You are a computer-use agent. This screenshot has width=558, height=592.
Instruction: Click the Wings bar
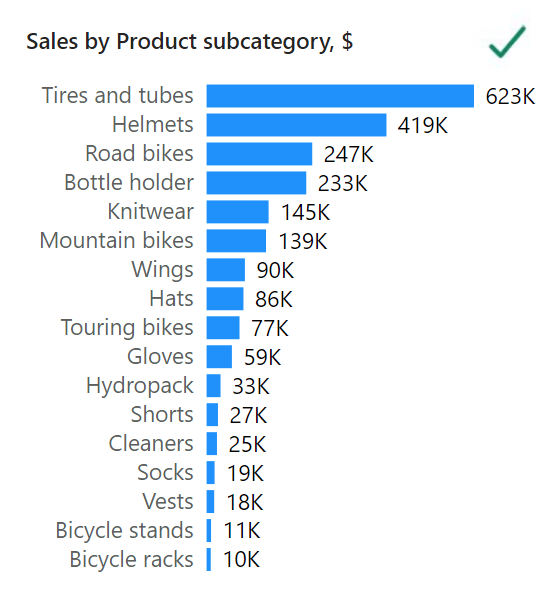coord(225,270)
